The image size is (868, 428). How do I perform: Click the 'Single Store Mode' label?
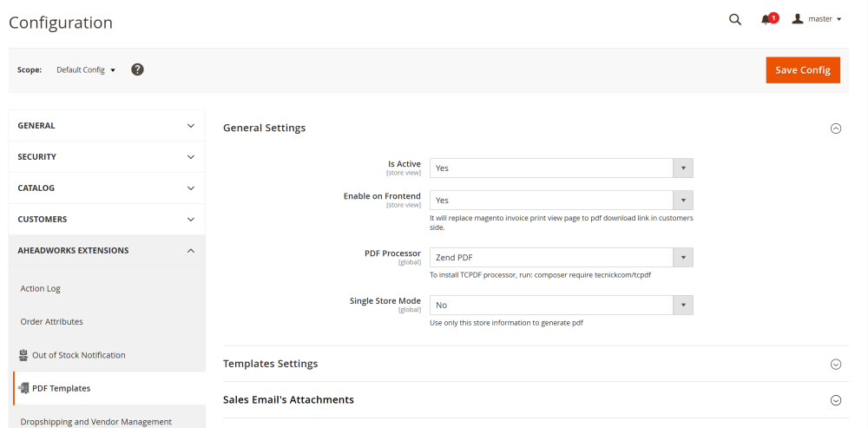tap(385, 300)
